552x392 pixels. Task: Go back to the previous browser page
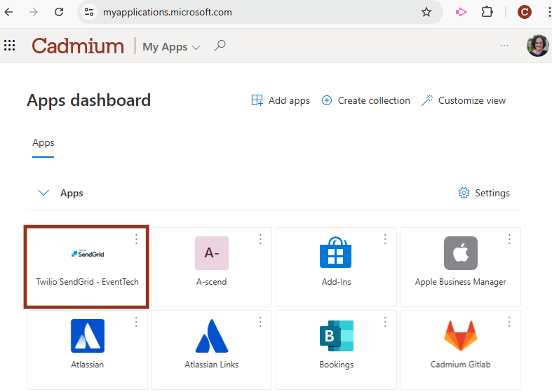tap(9, 13)
